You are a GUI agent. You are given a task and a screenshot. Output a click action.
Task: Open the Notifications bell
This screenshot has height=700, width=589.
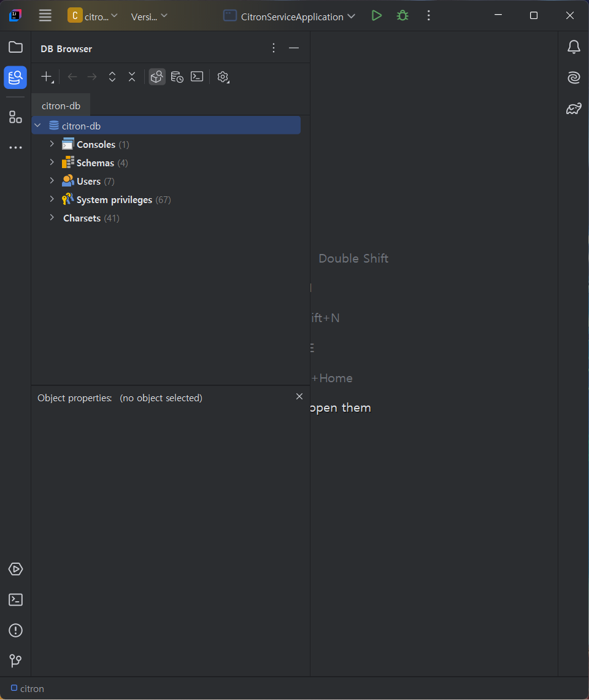[574, 47]
